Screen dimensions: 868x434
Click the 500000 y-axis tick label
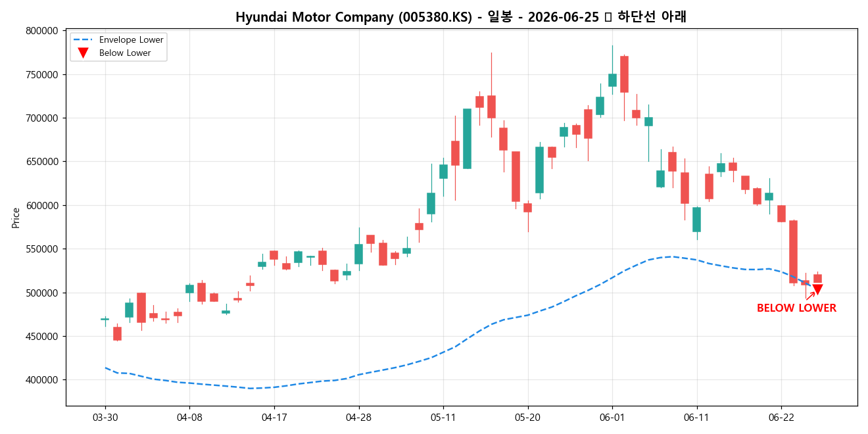click(x=42, y=293)
